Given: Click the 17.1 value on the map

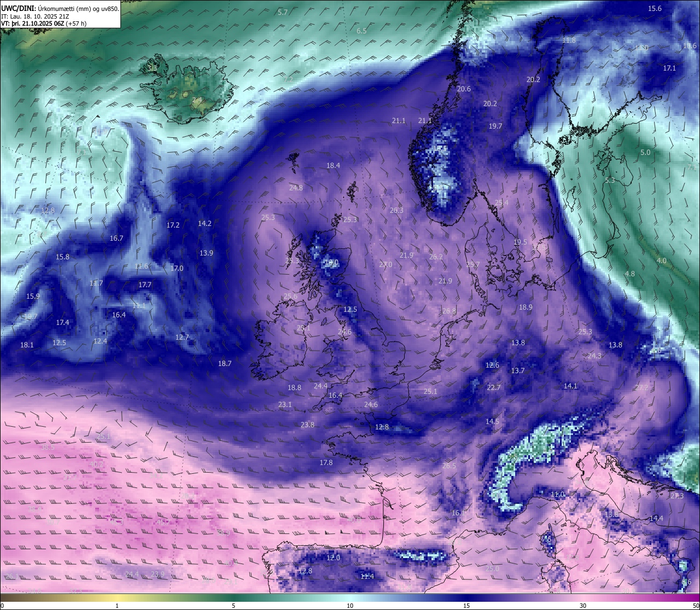Looking at the screenshot, I should (669, 68).
